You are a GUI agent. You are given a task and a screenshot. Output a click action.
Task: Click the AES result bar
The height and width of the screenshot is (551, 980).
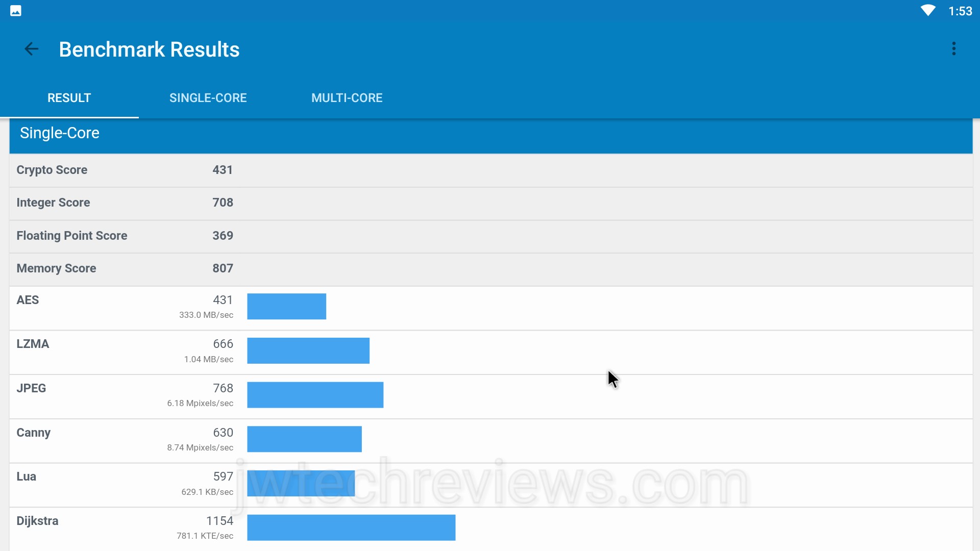click(x=286, y=307)
